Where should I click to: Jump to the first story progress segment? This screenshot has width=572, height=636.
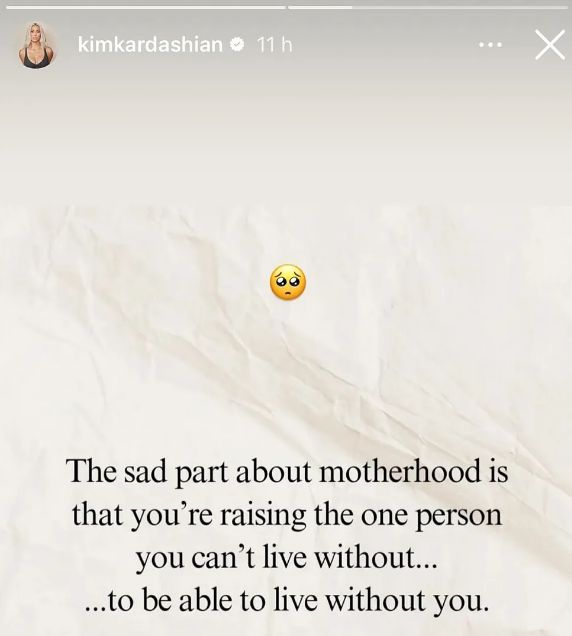point(146,7)
